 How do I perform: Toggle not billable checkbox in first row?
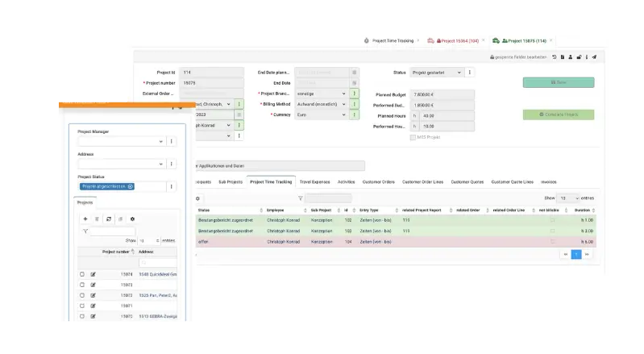(552, 219)
